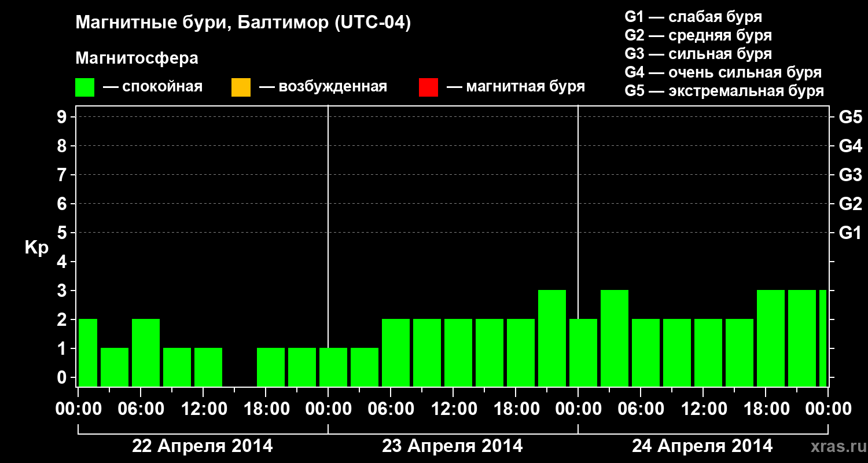
Task: Click the Kp 1 bar just after 12:00 on 22 April
Action: coord(208,367)
